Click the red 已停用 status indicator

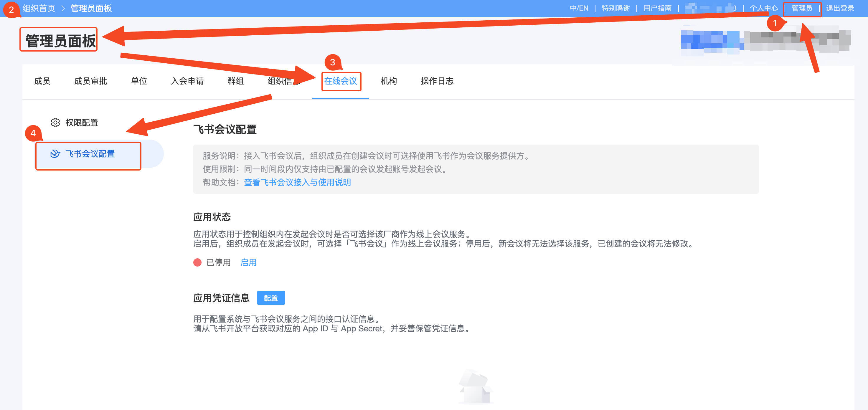(197, 262)
